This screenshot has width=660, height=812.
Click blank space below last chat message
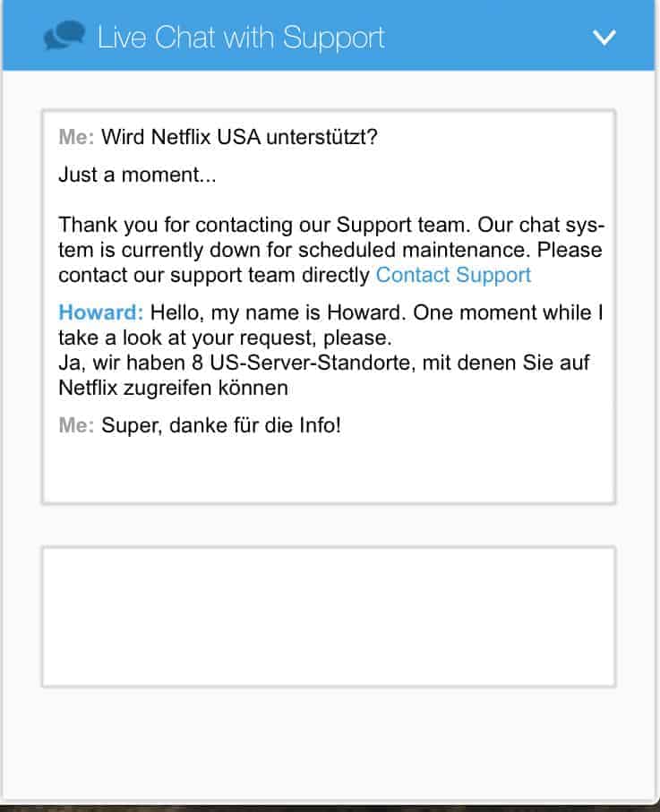(x=329, y=470)
